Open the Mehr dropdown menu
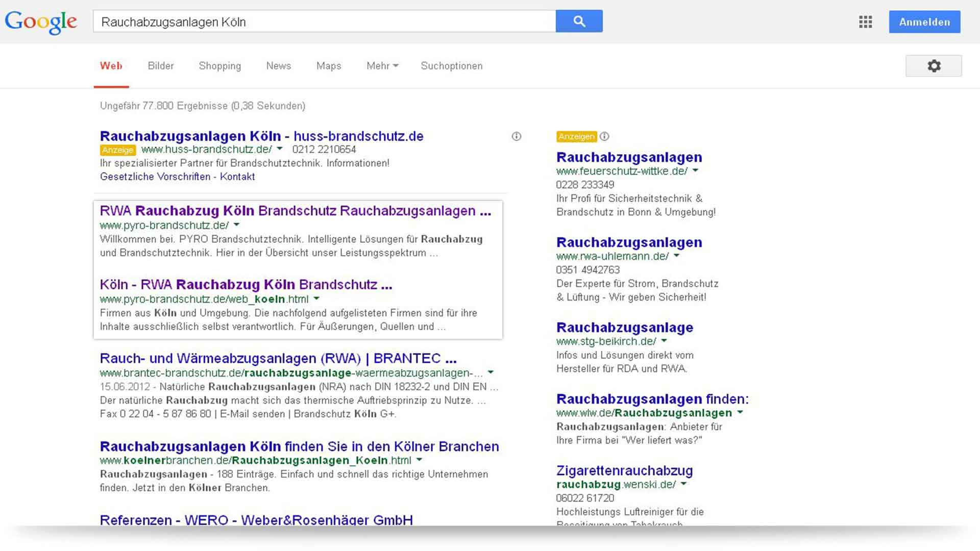The image size is (980, 551). point(382,66)
